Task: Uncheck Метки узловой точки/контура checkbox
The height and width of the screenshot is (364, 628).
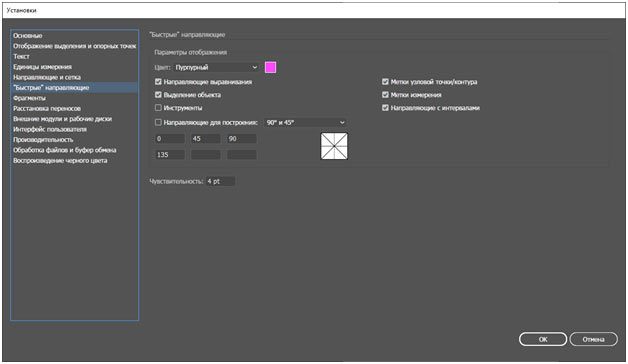Action: (385, 82)
